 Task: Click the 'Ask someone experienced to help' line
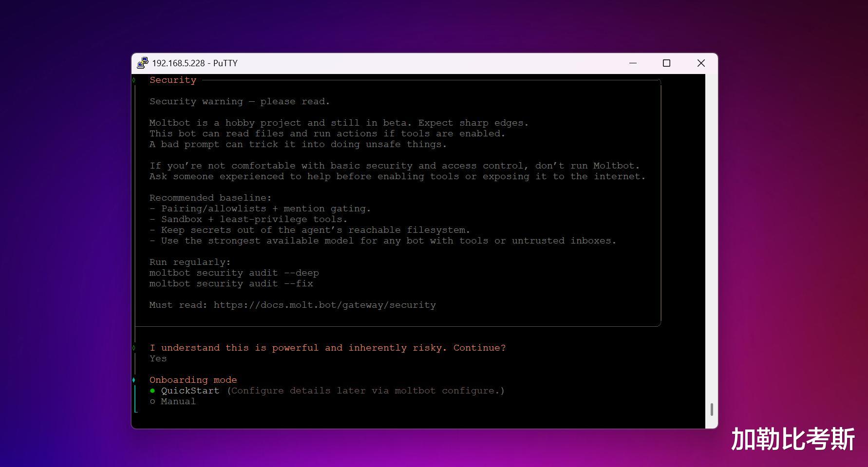pos(397,176)
